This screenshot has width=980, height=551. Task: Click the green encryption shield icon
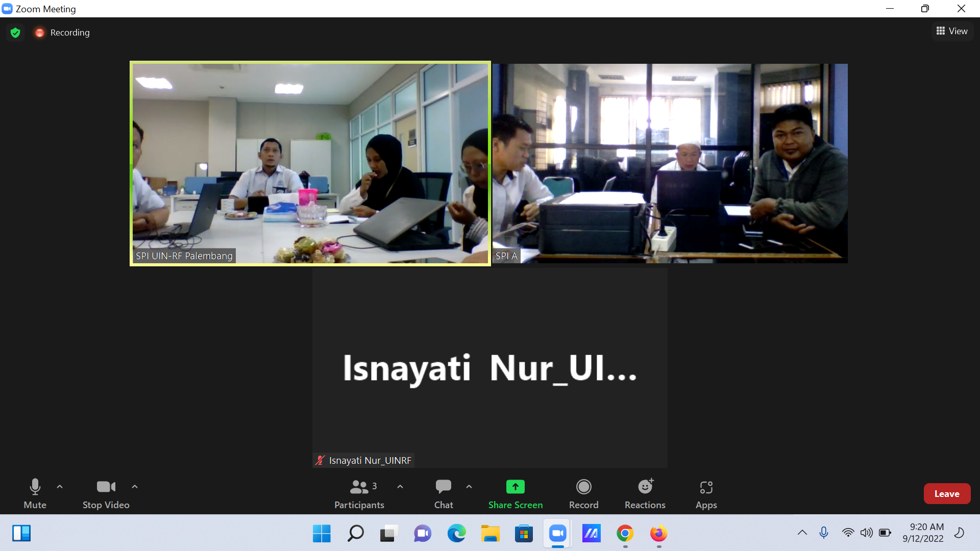(15, 33)
